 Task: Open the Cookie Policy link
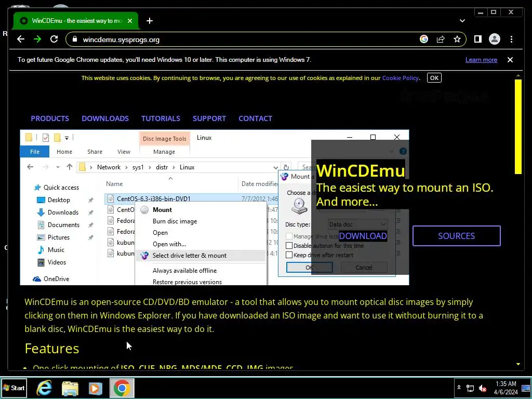tap(401, 78)
